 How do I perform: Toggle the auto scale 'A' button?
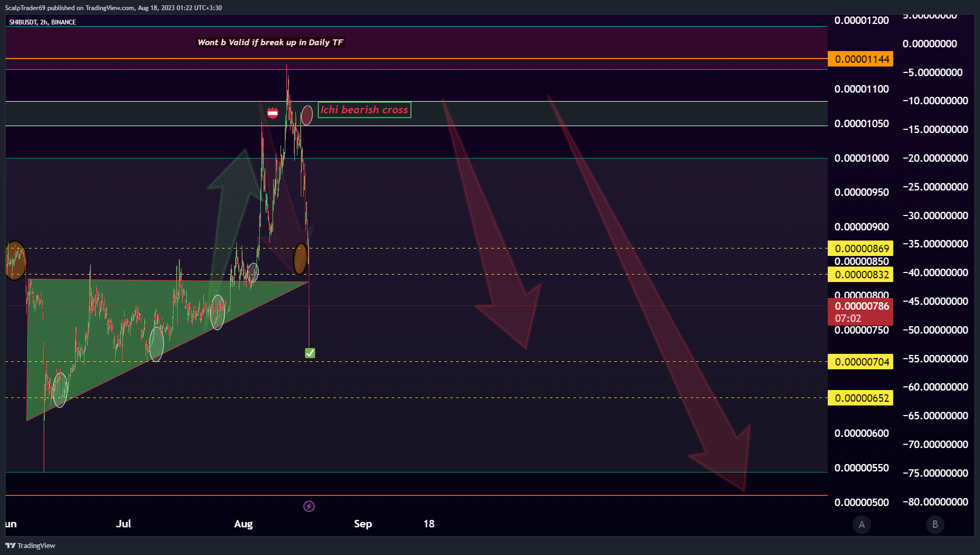tap(862, 525)
